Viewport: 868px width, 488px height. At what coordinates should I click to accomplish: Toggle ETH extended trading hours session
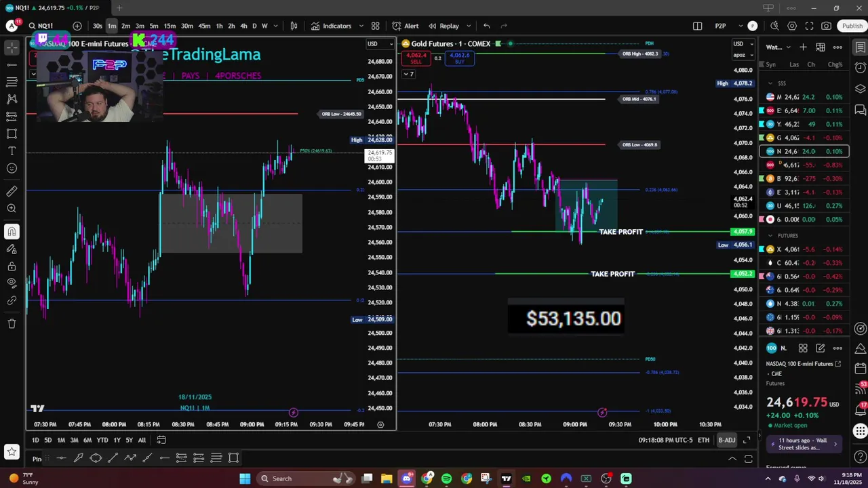point(703,440)
